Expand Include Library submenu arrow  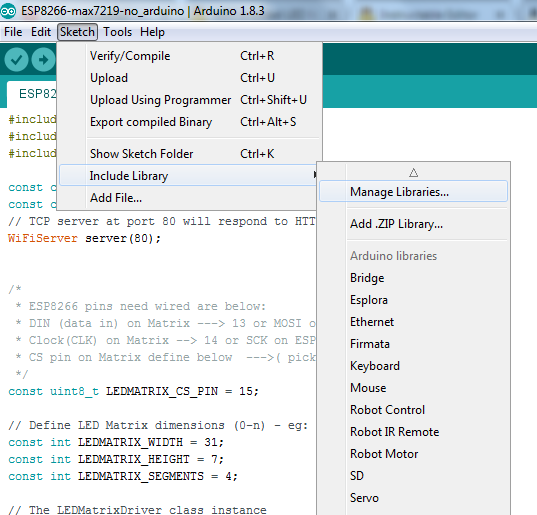[314, 175]
